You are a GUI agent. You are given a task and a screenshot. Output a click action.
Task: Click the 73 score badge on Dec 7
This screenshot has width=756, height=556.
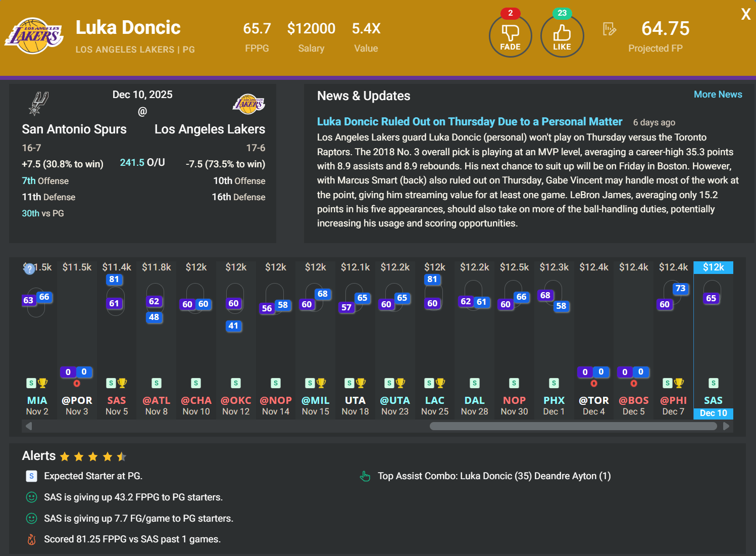[680, 288]
